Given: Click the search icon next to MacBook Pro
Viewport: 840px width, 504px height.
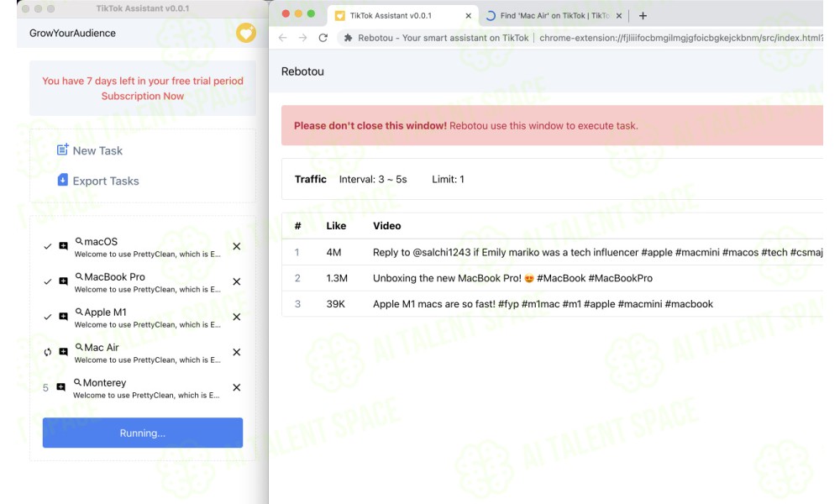Looking at the screenshot, I should click(79, 276).
